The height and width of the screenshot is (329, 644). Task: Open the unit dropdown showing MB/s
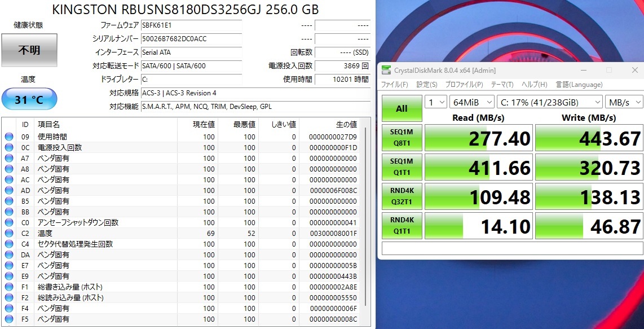pos(624,102)
